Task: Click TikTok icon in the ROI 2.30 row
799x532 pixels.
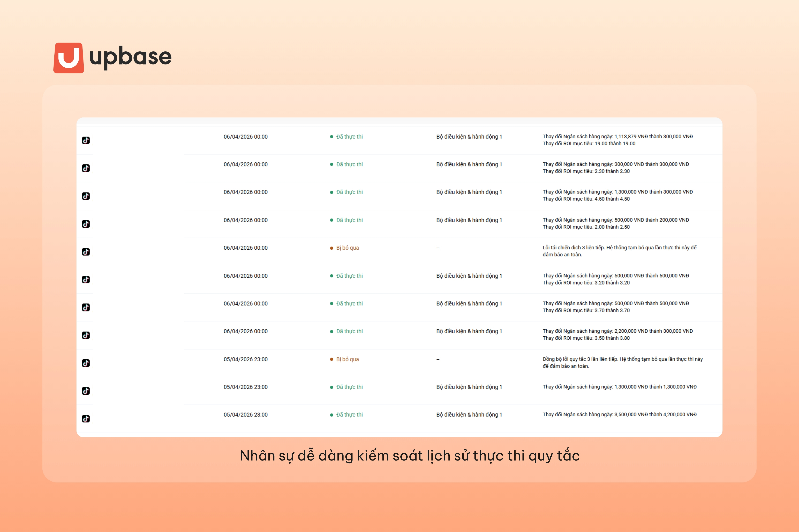Action: pyautogui.click(x=86, y=168)
